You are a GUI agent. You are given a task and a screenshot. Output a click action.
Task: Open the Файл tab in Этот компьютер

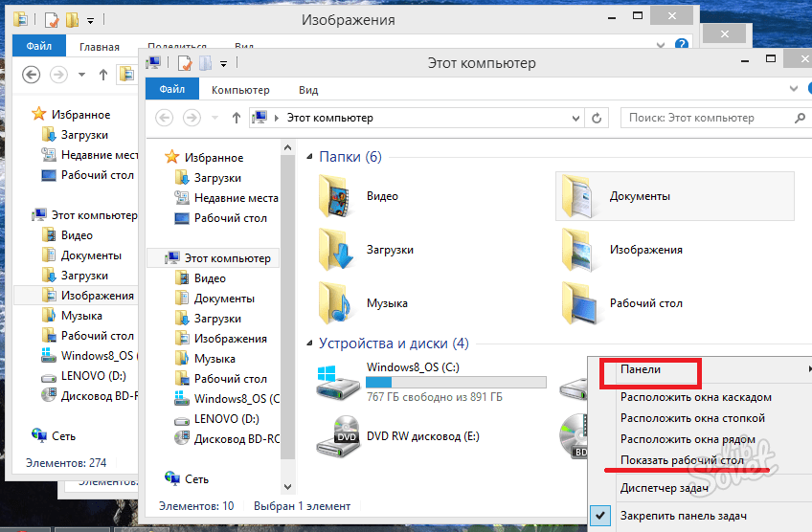(172, 90)
